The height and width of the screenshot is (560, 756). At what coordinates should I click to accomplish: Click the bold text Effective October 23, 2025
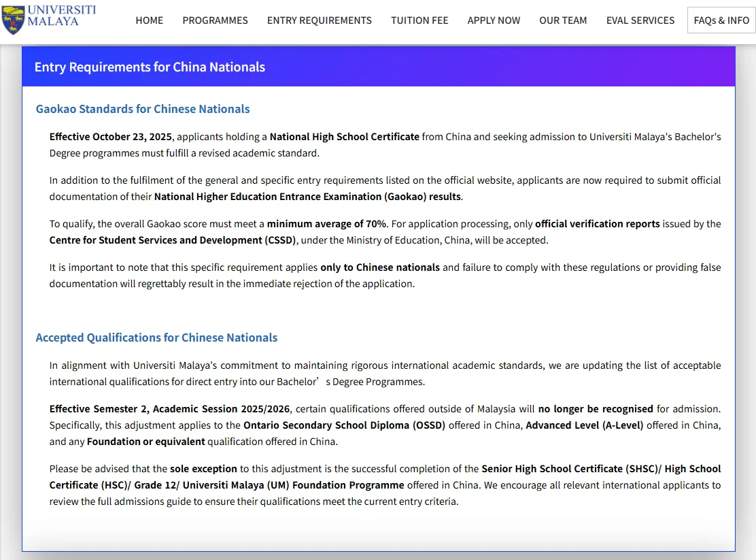pyautogui.click(x=111, y=137)
